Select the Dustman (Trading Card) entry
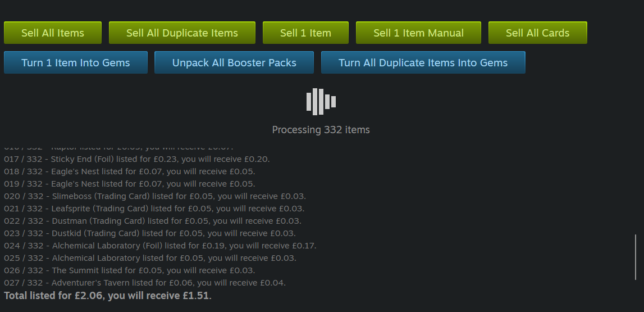This screenshot has width=644, height=312. (152, 221)
